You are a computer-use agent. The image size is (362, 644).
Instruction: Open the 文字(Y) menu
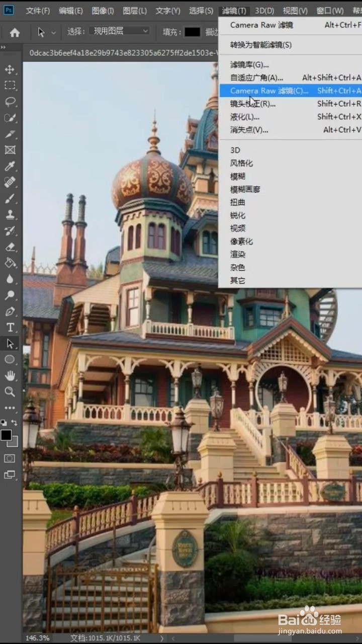point(168,11)
